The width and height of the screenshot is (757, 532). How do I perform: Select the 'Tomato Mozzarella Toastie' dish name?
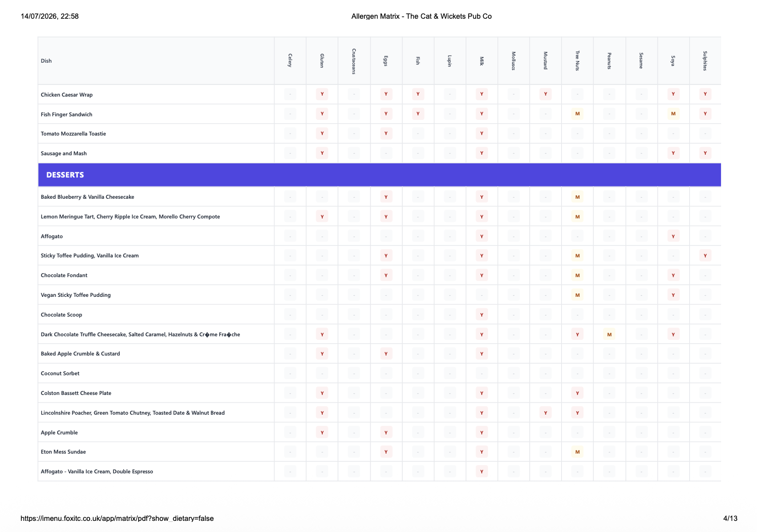point(73,134)
